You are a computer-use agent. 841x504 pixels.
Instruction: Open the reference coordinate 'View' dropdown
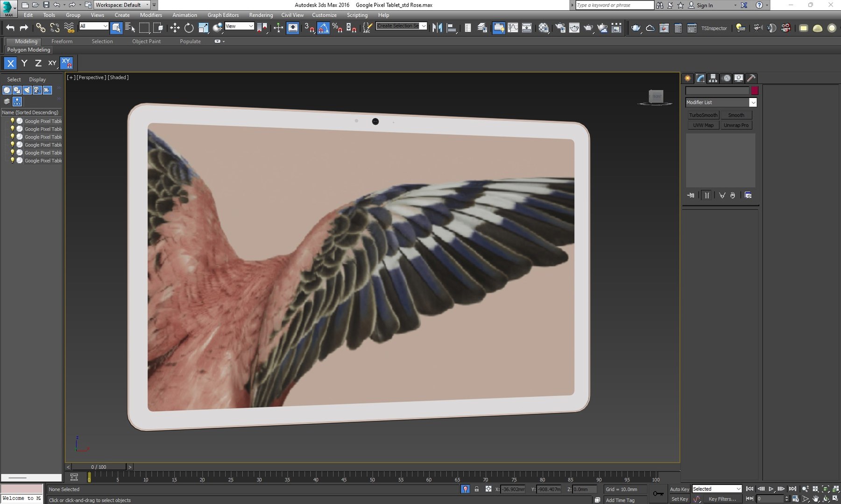coord(239,26)
